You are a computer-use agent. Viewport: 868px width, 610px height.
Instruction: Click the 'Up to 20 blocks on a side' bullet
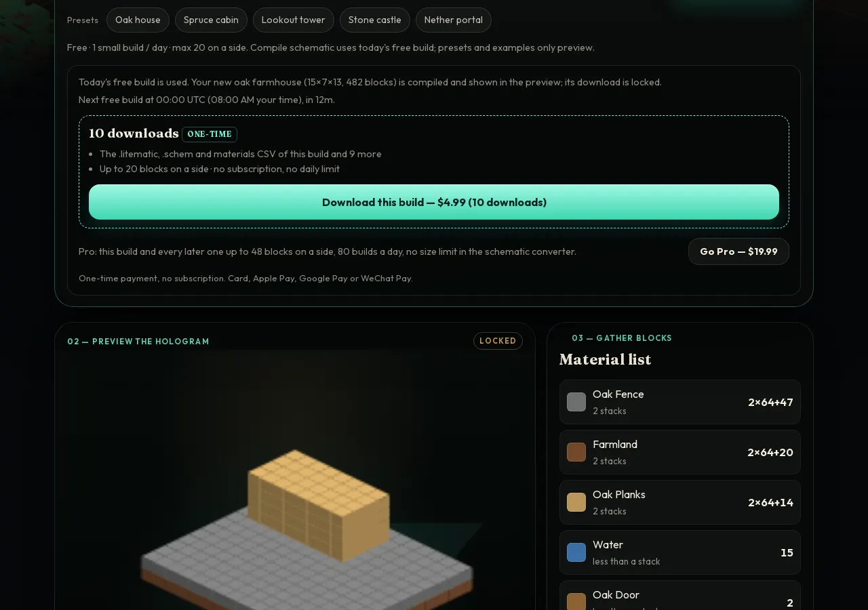pyautogui.click(x=220, y=169)
